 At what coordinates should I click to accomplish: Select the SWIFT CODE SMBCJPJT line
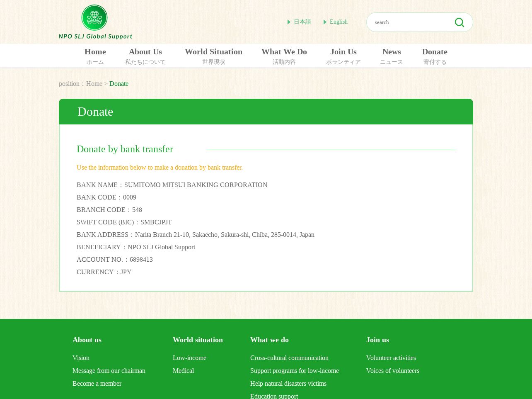124,222
